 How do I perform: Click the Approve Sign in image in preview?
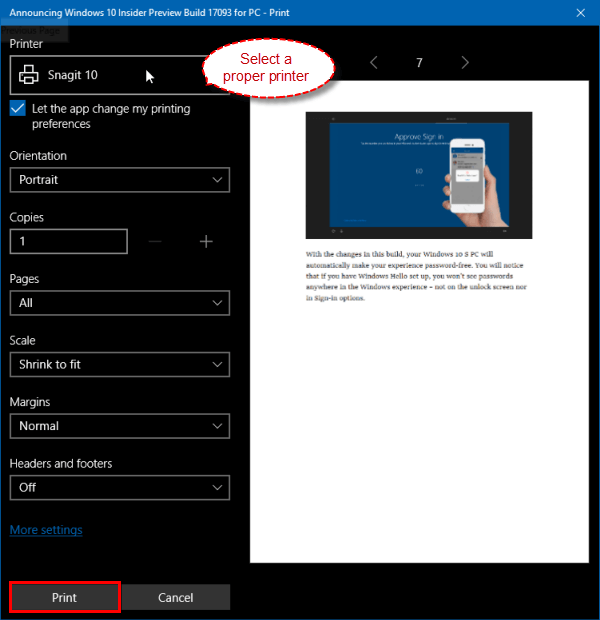[x=419, y=175]
